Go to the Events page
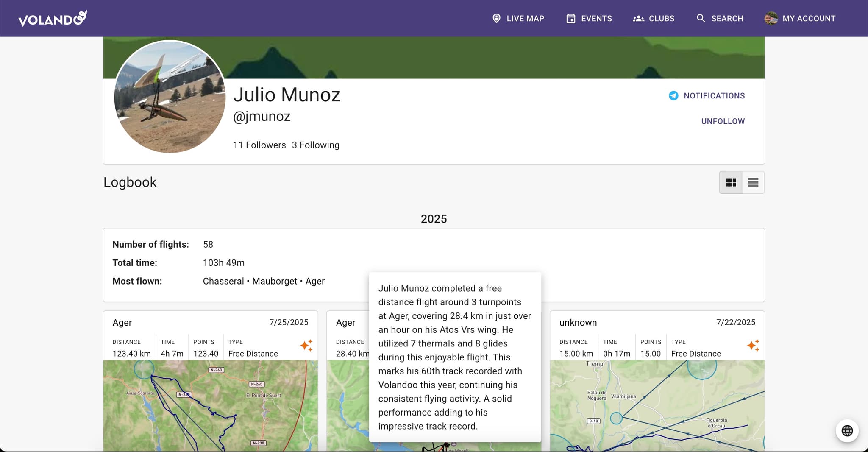 pos(589,19)
